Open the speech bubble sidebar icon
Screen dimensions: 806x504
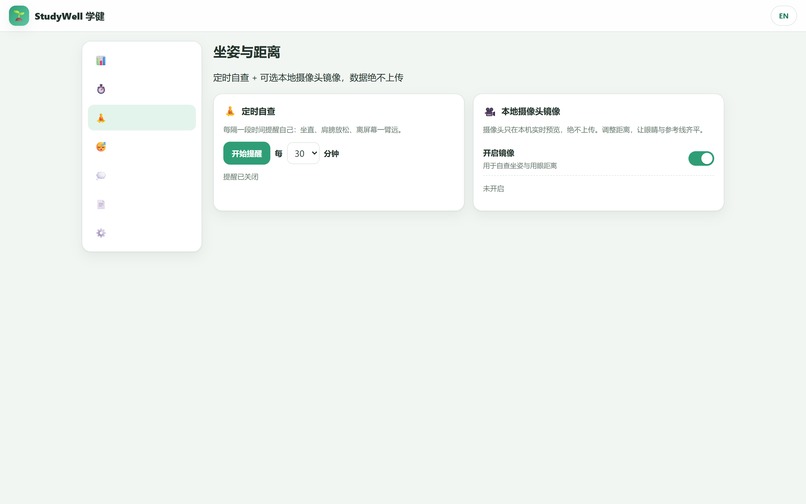click(x=101, y=176)
